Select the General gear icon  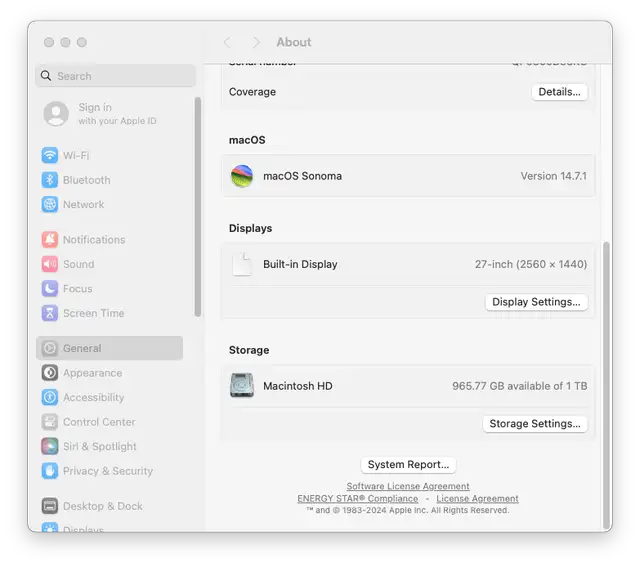(50, 348)
